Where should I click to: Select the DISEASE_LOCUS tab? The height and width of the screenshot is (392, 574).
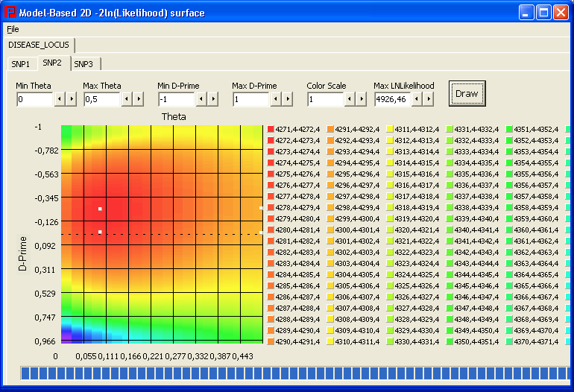(x=39, y=45)
